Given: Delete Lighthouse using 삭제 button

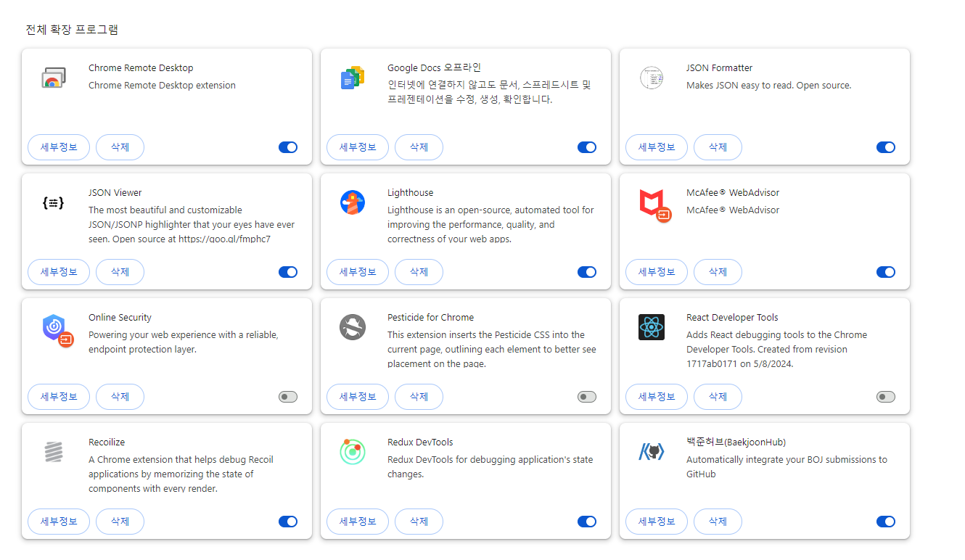Looking at the screenshot, I should pos(419,272).
